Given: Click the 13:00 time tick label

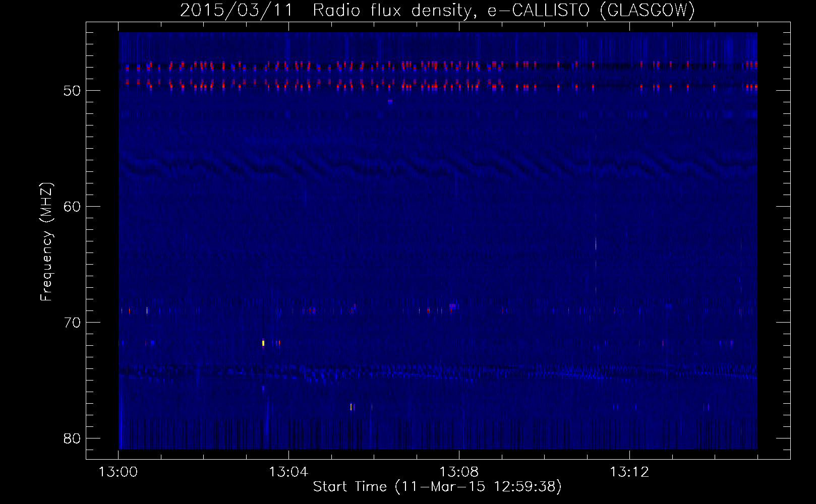Looking at the screenshot, I should coord(119,472).
